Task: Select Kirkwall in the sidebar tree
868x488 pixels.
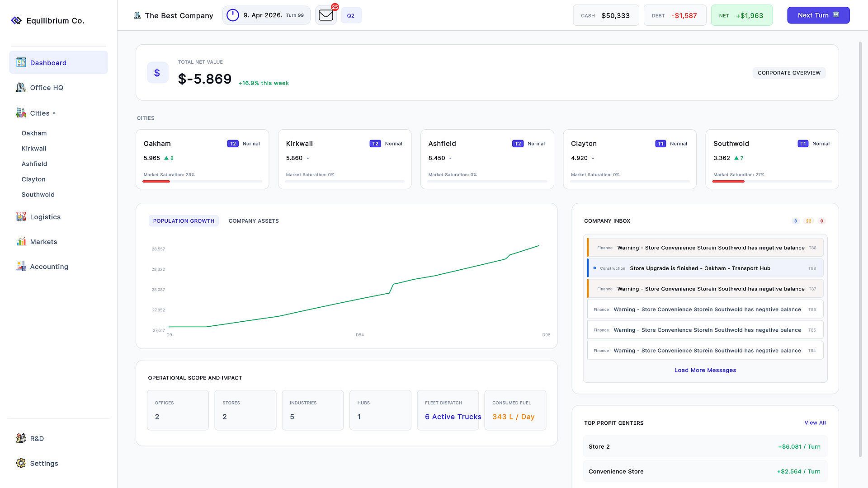Action: point(34,149)
